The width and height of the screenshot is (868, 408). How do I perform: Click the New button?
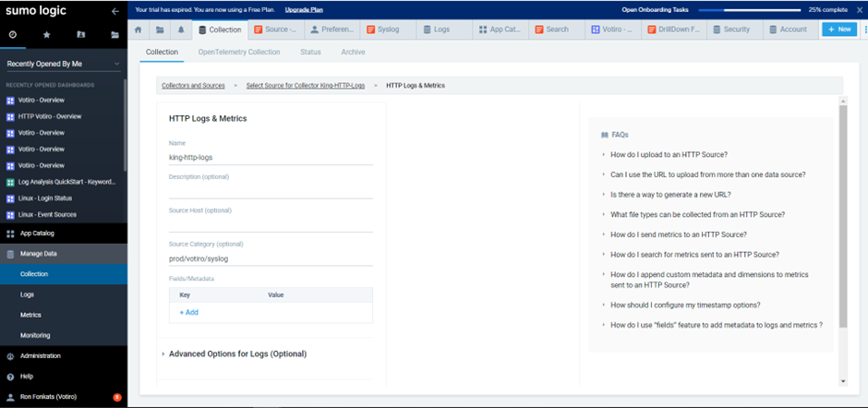coord(839,30)
